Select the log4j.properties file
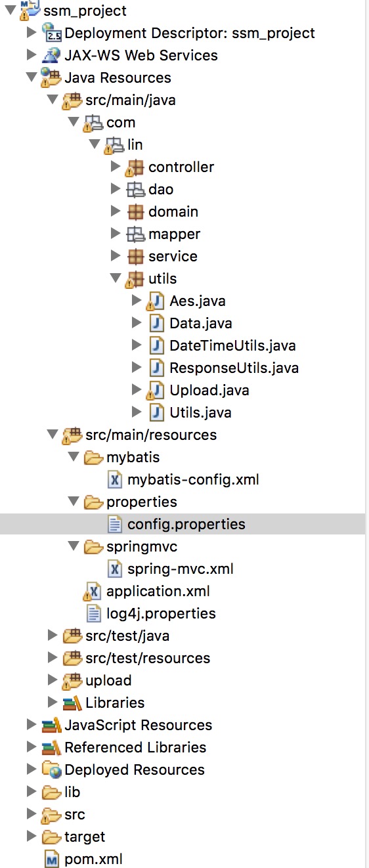This screenshot has height=868, width=369. click(152, 613)
